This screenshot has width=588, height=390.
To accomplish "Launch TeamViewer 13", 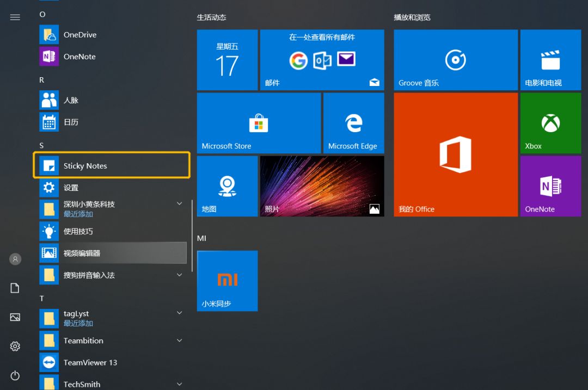I will (x=90, y=362).
